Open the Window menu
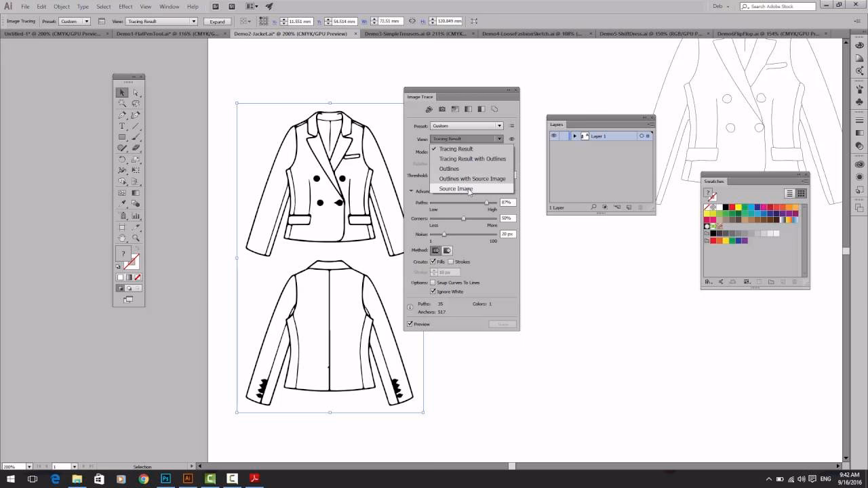868x488 pixels. point(168,6)
